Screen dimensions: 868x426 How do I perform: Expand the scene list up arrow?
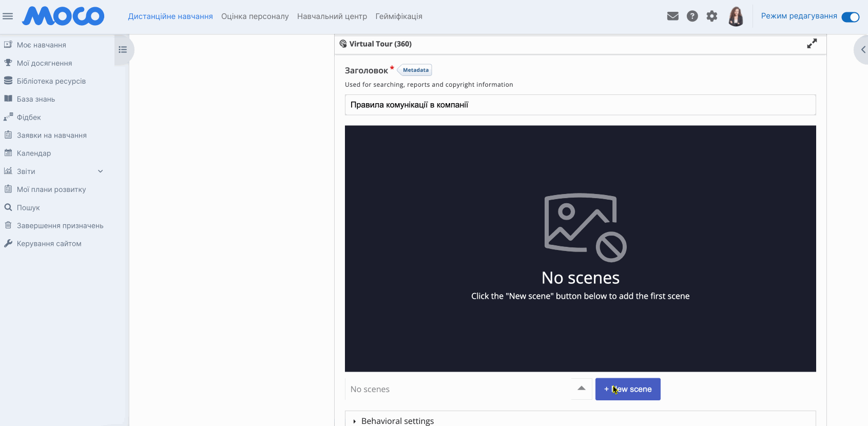[x=582, y=389]
